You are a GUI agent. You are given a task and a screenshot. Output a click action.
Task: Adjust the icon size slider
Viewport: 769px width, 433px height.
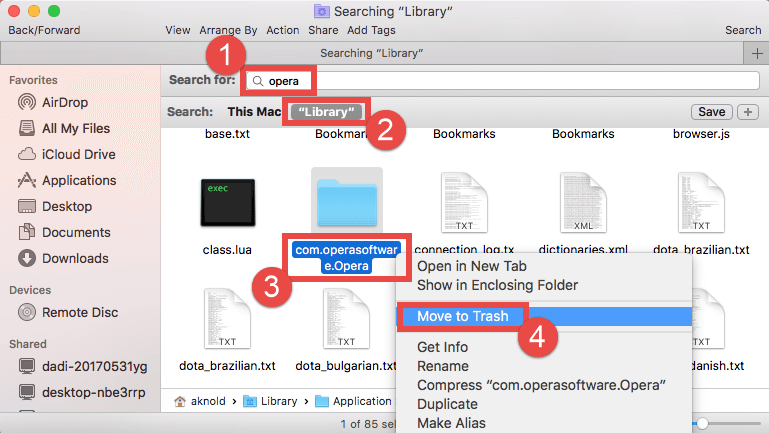703,424
